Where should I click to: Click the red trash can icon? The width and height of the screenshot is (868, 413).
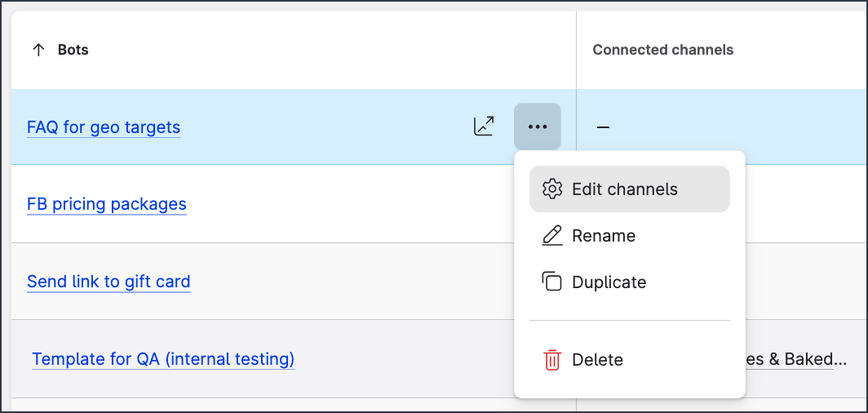(552, 360)
